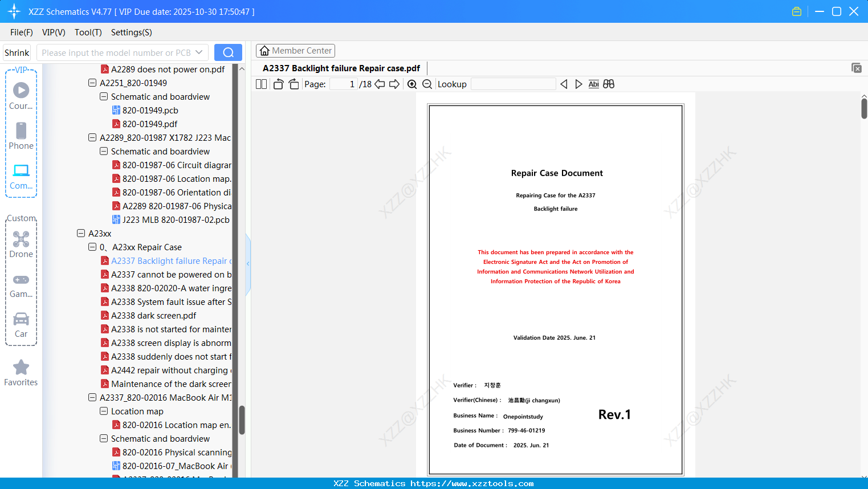The image size is (868, 489).
Task: Click the Lookup text field
Action: click(514, 84)
